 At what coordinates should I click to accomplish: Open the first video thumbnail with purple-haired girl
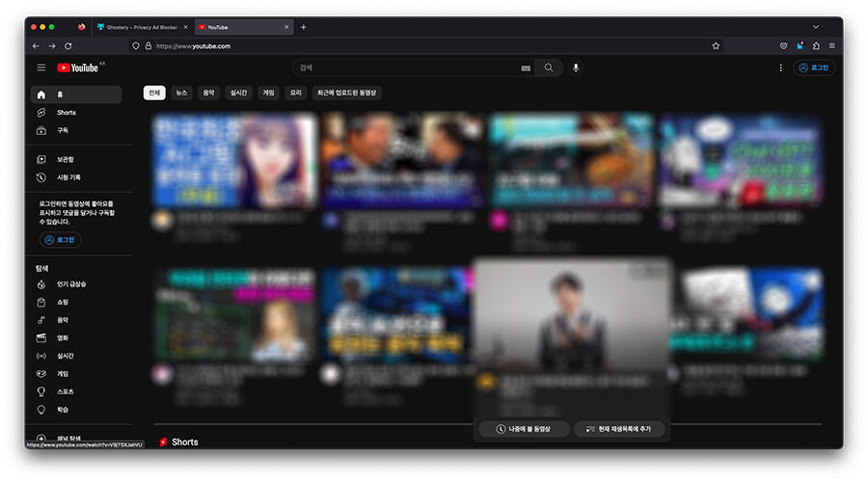pyautogui.click(x=234, y=160)
